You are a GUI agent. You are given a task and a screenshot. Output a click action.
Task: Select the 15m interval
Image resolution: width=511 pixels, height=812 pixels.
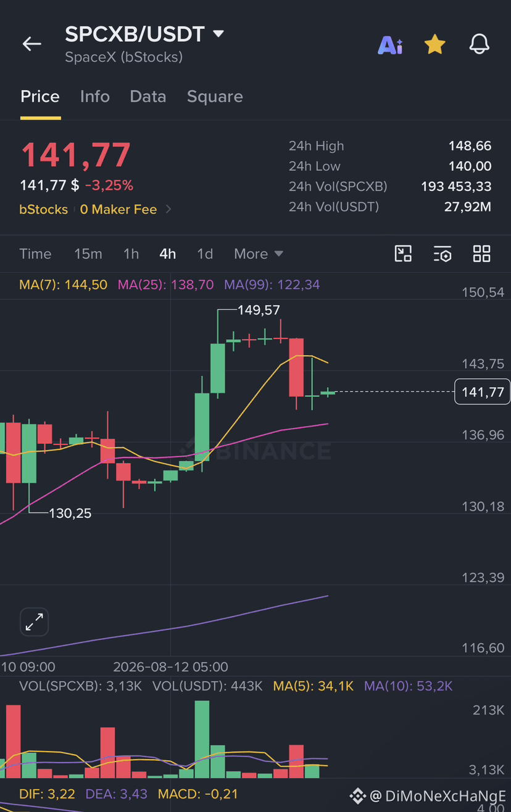(88, 254)
